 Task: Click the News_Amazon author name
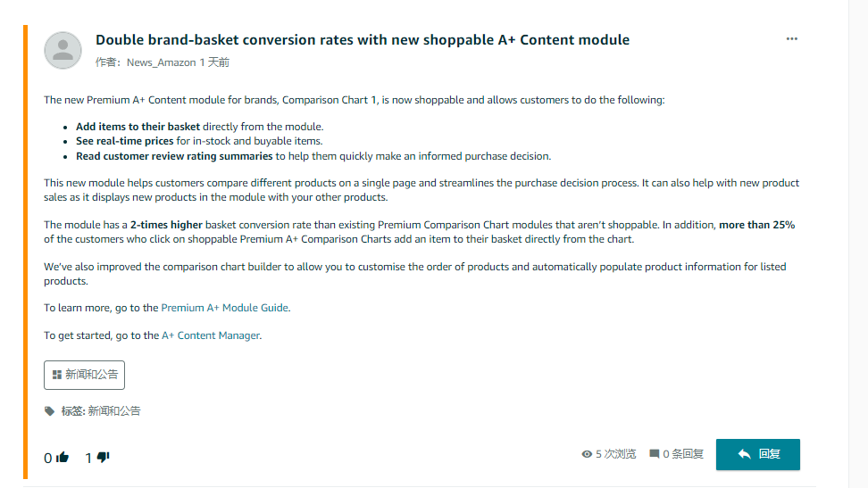click(x=161, y=62)
